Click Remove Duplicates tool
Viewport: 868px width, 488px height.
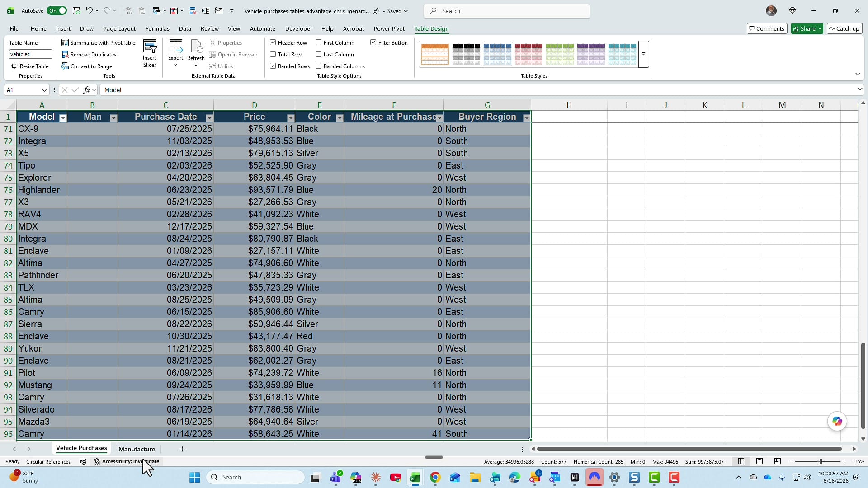point(89,54)
